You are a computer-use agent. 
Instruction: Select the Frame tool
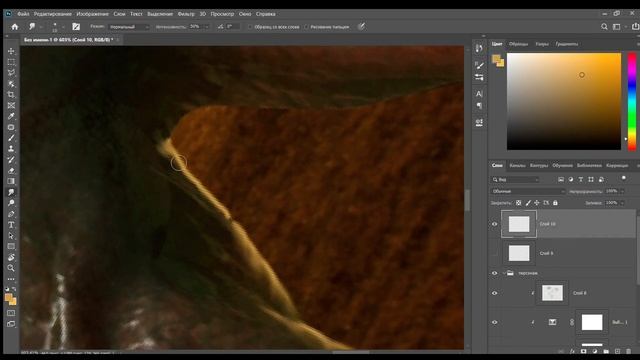tap(11, 106)
